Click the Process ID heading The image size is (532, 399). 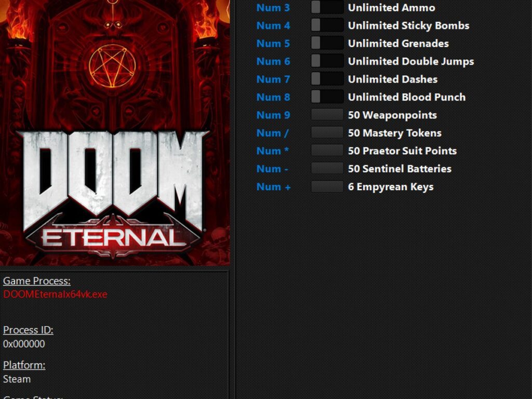(x=28, y=330)
